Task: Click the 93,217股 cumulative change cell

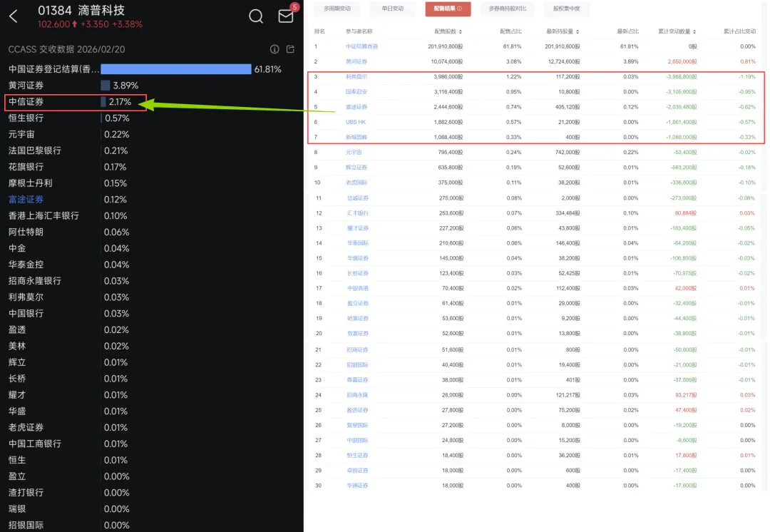Action: [x=686, y=396]
